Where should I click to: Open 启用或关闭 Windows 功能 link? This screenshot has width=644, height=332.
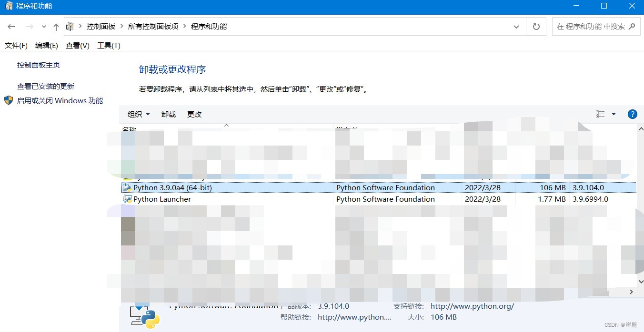(60, 101)
